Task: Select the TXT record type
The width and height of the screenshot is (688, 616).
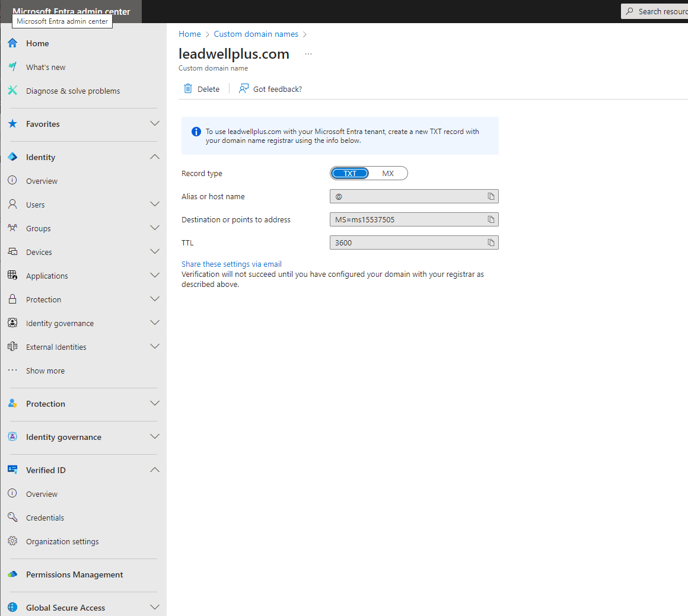Action: coord(350,173)
